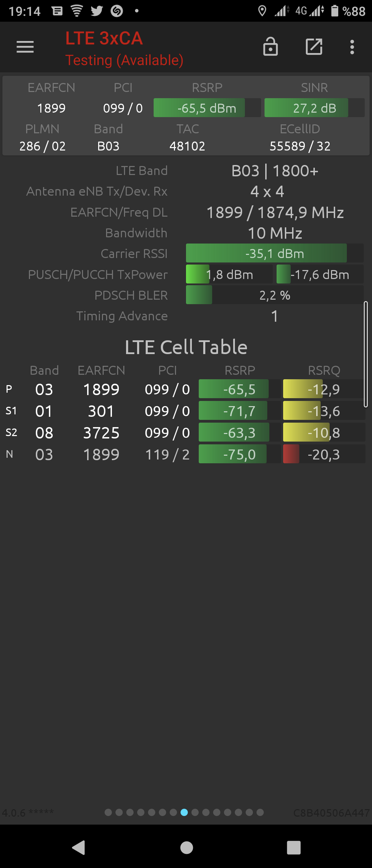The width and height of the screenshot is (372, 868).
Task: Select the S1 secondary cell row EARFCN 301
Action: pyautogui.click(x=186, y=411)
